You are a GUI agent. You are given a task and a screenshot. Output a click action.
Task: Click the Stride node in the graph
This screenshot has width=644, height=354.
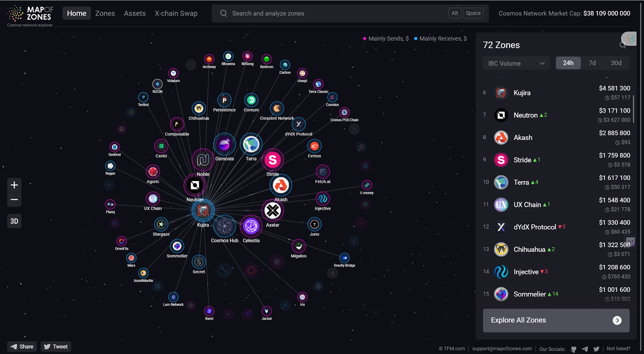click(272, 160)
